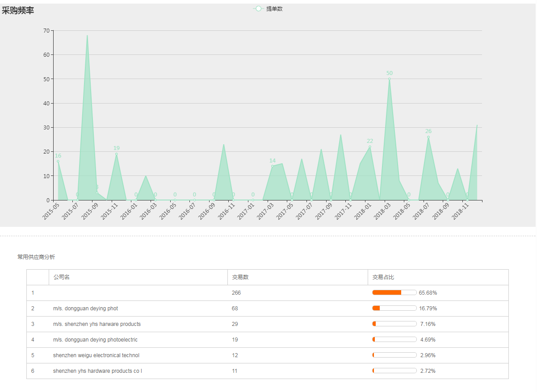Select the data point labeled 22
This screenshot has height=392, width=537.
point(370,147)
